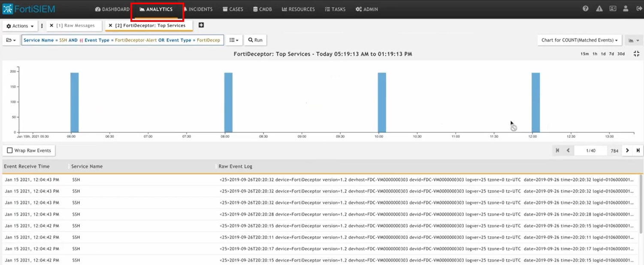The height and width of the screenshot is (265, 644).
Task: Enable the Wrap Raw Events checkbox
Action: click(x=10, y=151)
